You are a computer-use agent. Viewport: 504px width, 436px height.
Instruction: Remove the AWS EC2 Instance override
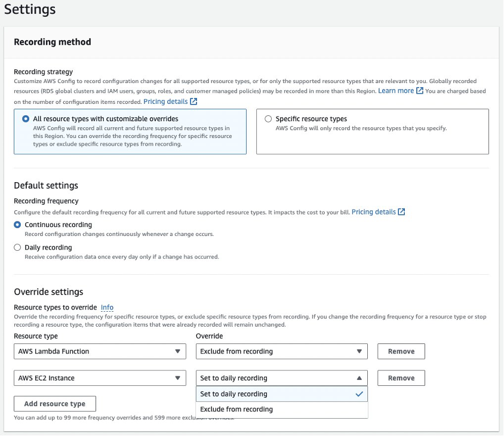click(x=401, y=377)
